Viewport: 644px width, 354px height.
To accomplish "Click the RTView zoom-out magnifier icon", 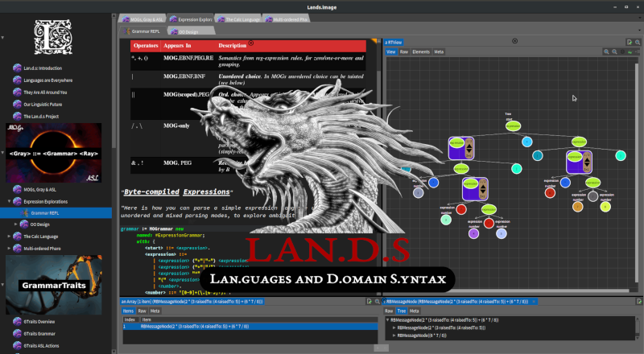I will click(614, 51).
